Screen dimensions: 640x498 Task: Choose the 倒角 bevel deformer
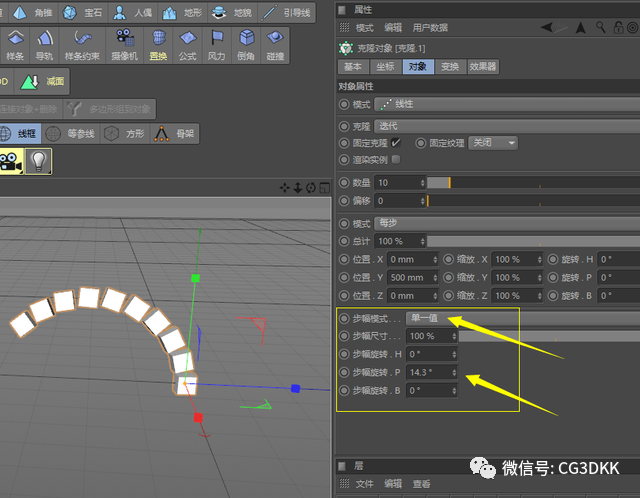click(246, 45)
